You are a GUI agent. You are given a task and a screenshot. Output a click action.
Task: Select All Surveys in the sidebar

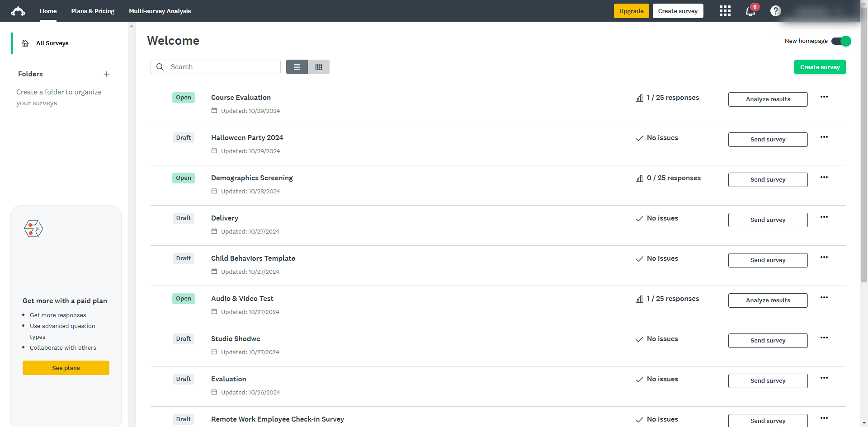tap(52, 43)
